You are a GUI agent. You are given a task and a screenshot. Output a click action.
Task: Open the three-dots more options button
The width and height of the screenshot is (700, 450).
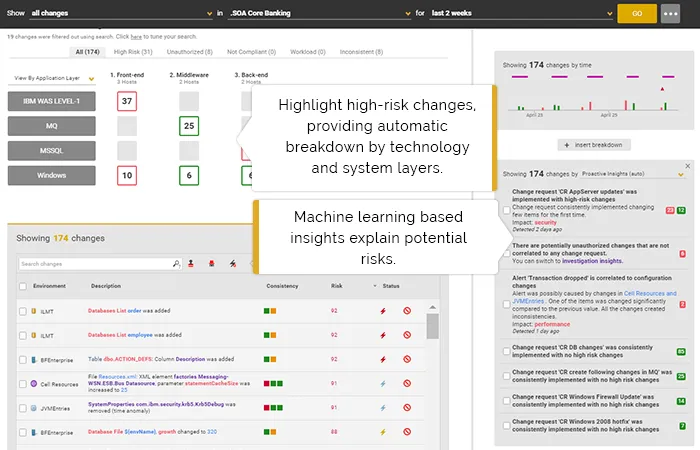coord(671,14)
